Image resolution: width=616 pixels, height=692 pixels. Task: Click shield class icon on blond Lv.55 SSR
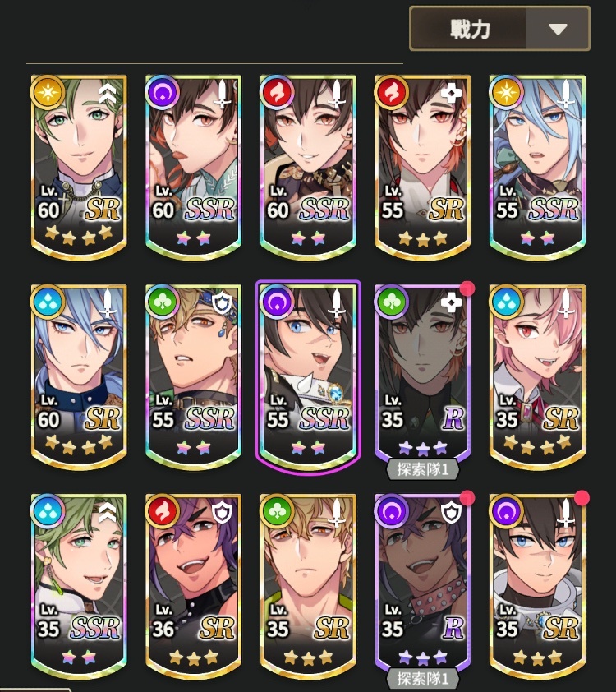[x=223, y=303]
